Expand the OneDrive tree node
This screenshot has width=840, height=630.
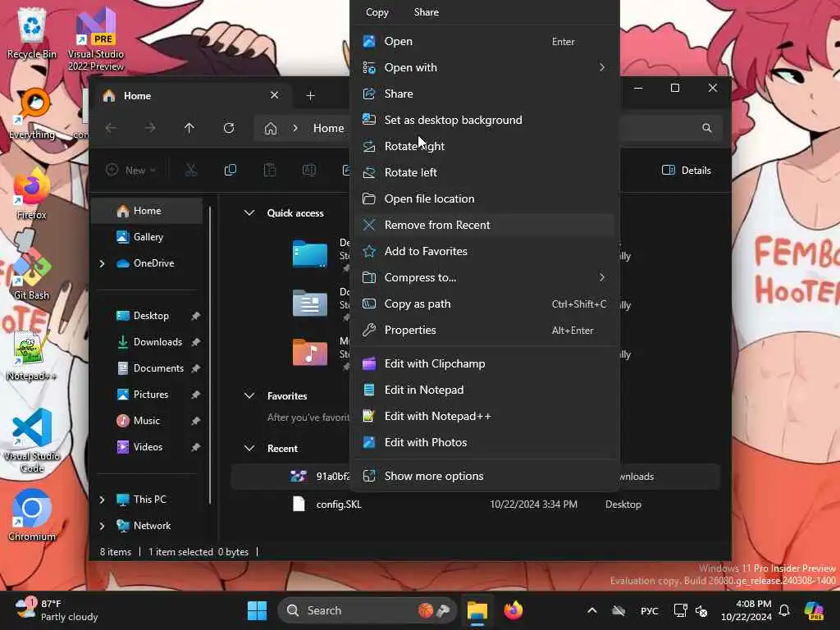[102, 263]
